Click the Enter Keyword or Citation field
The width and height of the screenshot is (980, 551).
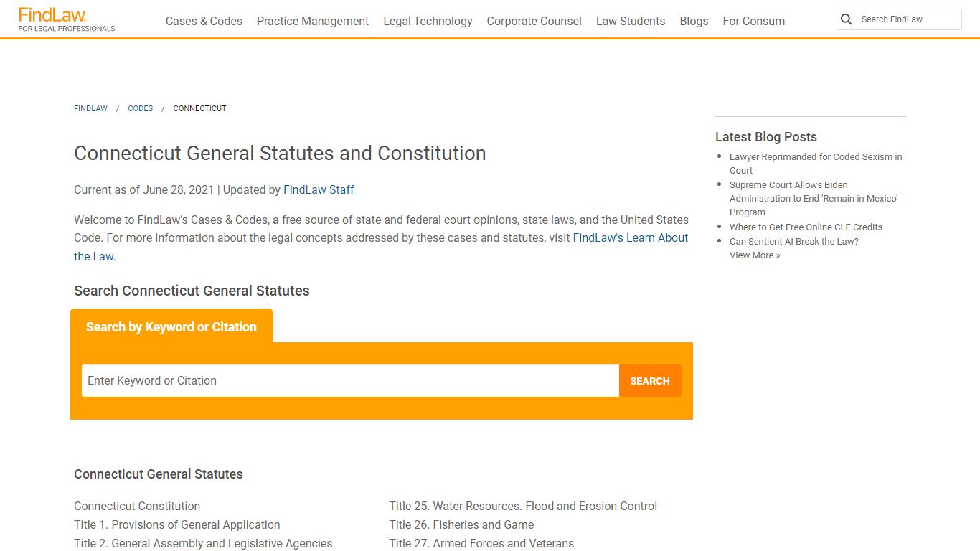(350, 380)
